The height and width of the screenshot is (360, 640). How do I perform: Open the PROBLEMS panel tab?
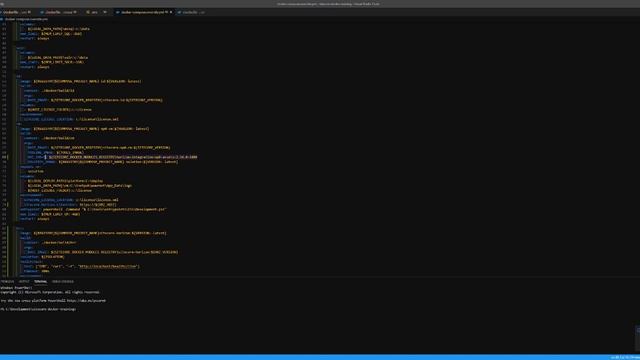tap(7, 281)
